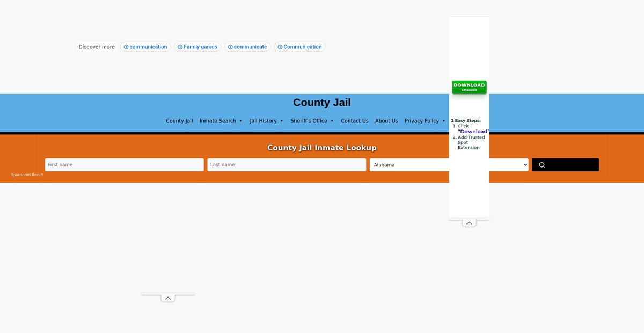Open the 'communication' discover chip

[x=145, y=47]
